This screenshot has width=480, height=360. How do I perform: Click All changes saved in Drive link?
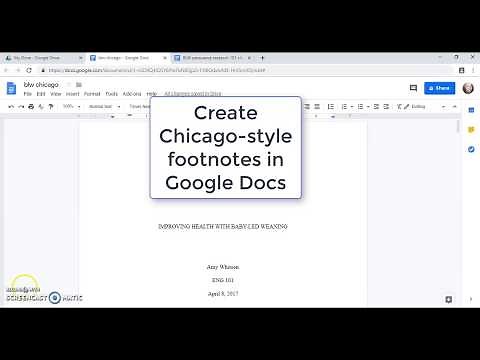193,94
